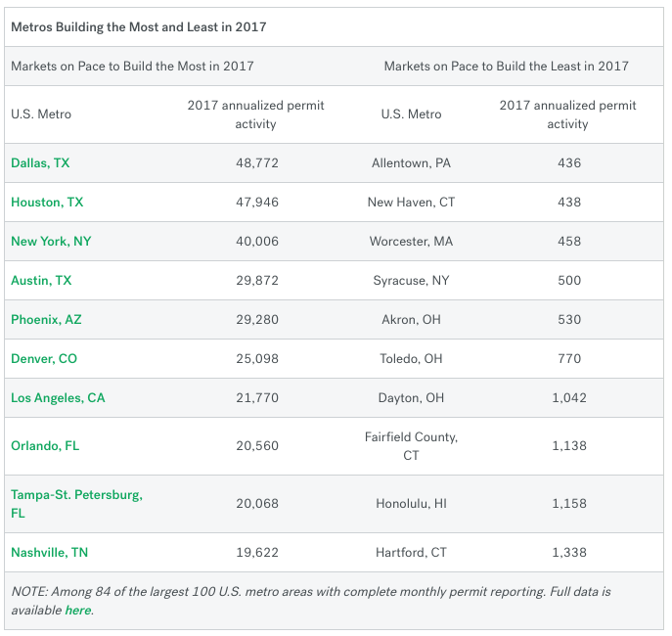
Task: Open the Tampa-St. Petersburg, FL link
Action: (76, 504)
